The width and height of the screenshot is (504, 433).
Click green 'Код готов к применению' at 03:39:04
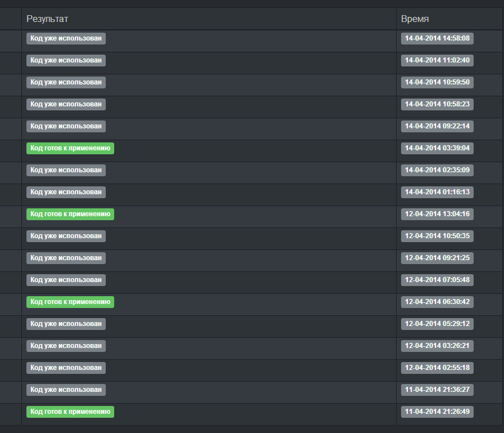70,148
